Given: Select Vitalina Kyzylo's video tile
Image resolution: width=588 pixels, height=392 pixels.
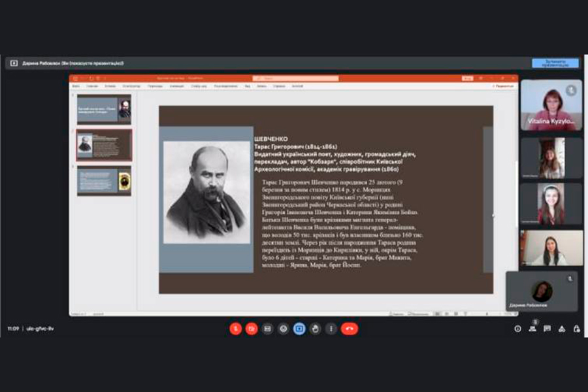Looking at the screenshot, I should [x=551, y=105].
